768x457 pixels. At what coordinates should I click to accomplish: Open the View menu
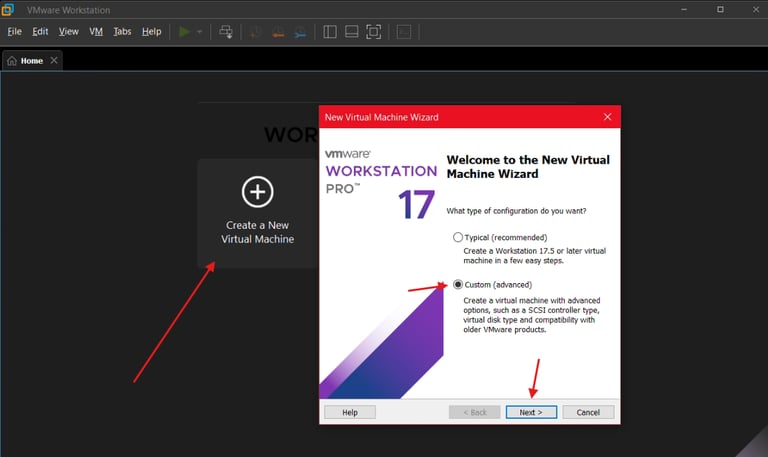pyautogui.click(x=69, y=31)
